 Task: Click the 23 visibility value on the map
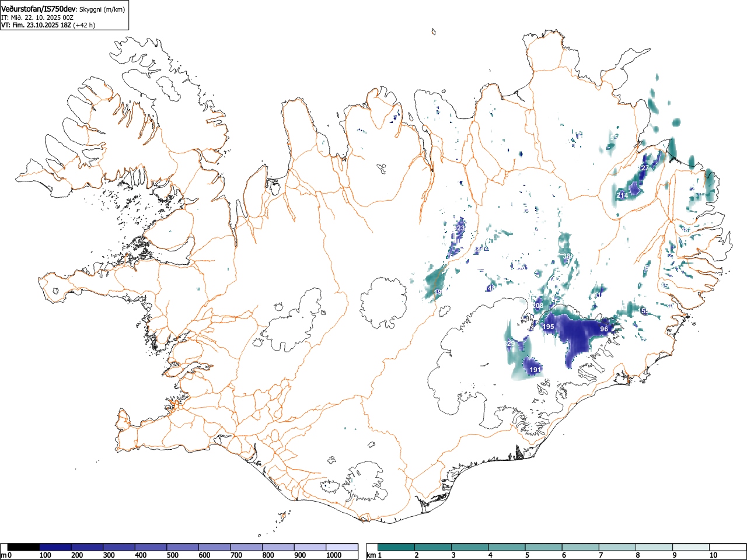(x=461, y=228)
